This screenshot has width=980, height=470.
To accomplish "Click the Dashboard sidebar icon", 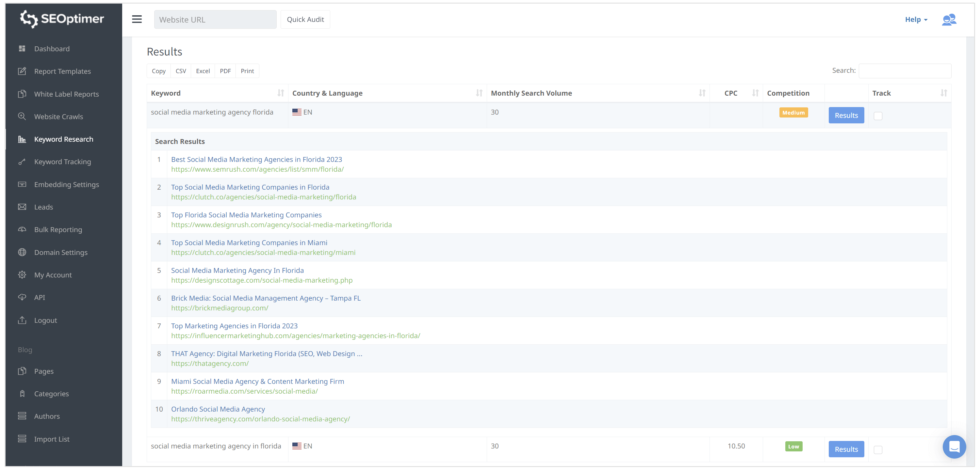I will coord(22,49).
